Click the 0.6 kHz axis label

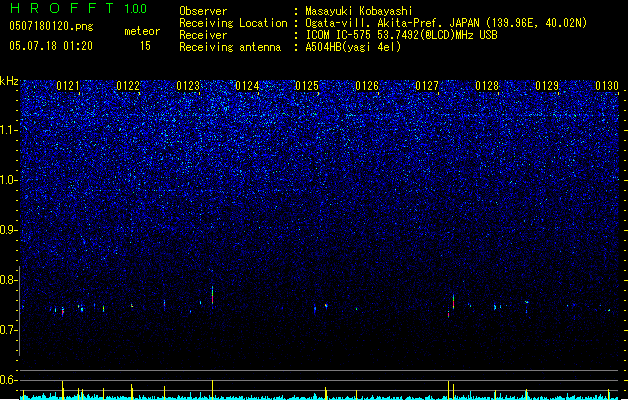point(9,380)
